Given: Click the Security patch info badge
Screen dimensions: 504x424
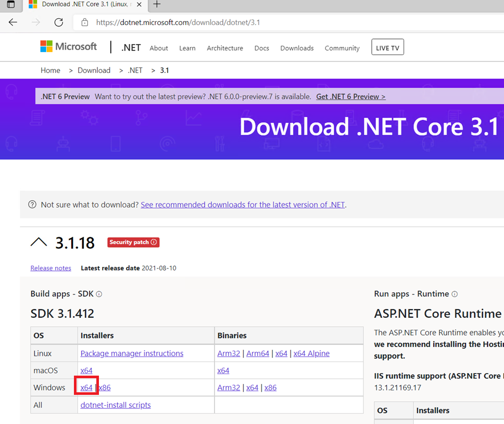Looking at the screenshot, I should click(x=133, y=242).
